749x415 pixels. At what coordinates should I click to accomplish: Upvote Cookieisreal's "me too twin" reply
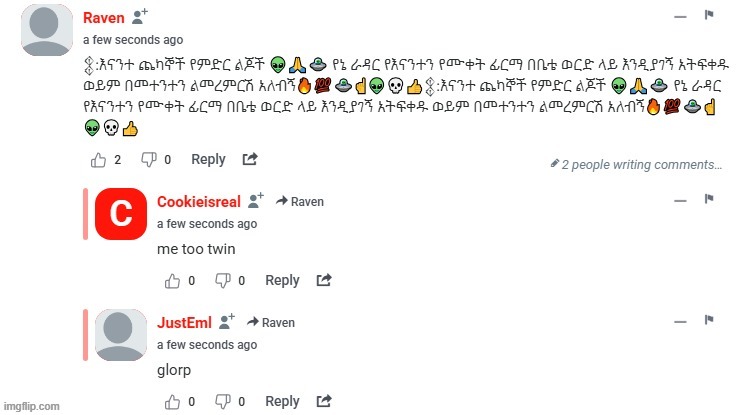(x=172, y=281)
